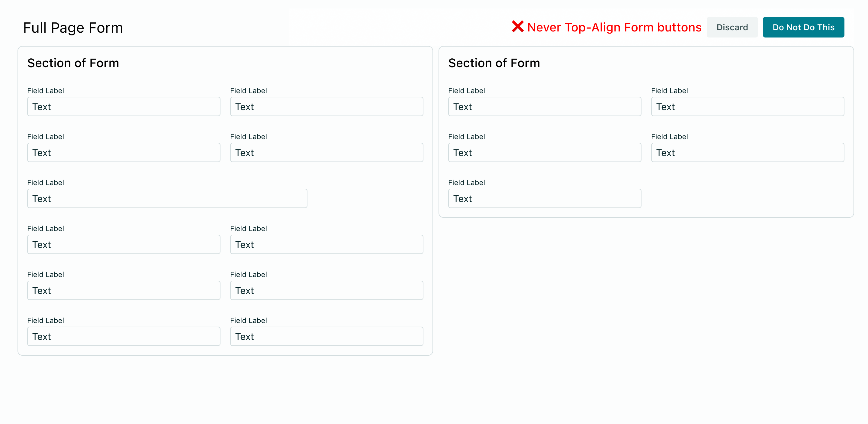Image resolution: width=868 pixels, height=424 pixels.
Task: Click second-row right field in right section
Action: tap(747, 152)
